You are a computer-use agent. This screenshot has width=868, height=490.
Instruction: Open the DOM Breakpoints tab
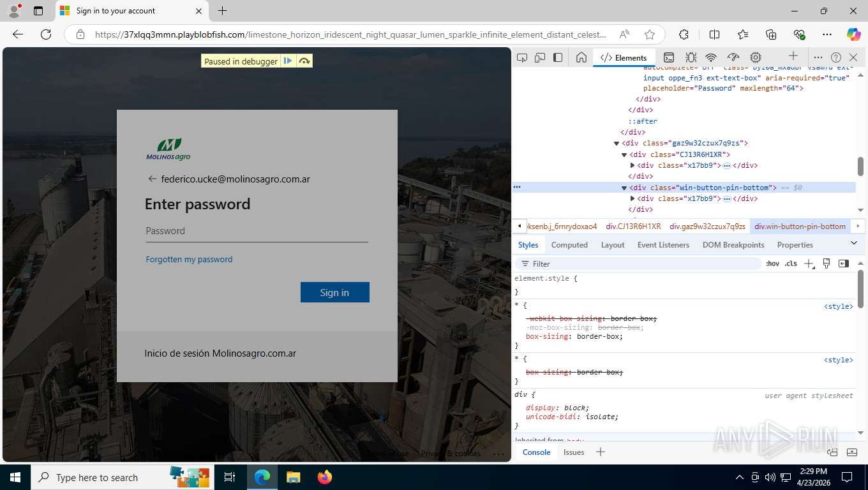(733, 245)
